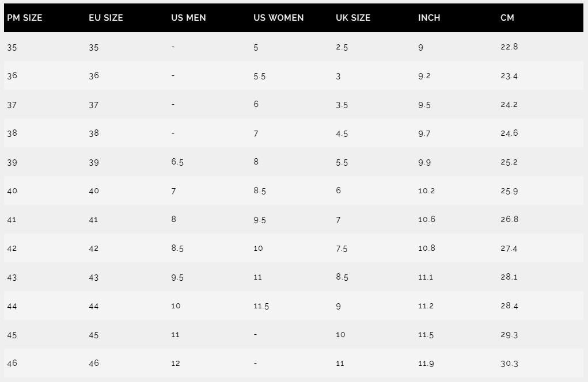Click the INCH column header
Screen dimensions: 588x382
pyautogui.click(x=429, y=18)
